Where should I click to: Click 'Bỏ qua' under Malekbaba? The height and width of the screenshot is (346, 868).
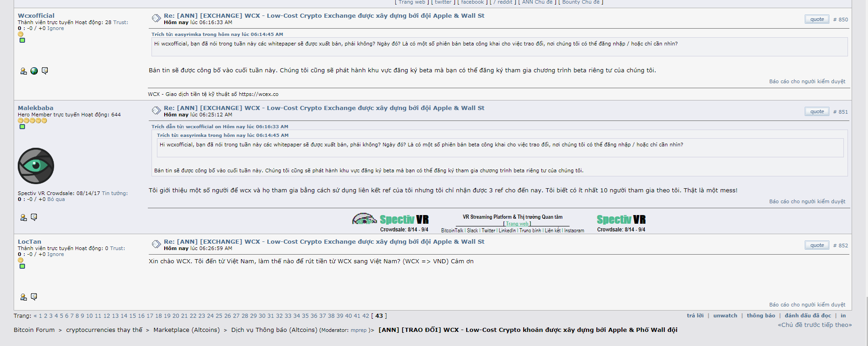(56, 199)
